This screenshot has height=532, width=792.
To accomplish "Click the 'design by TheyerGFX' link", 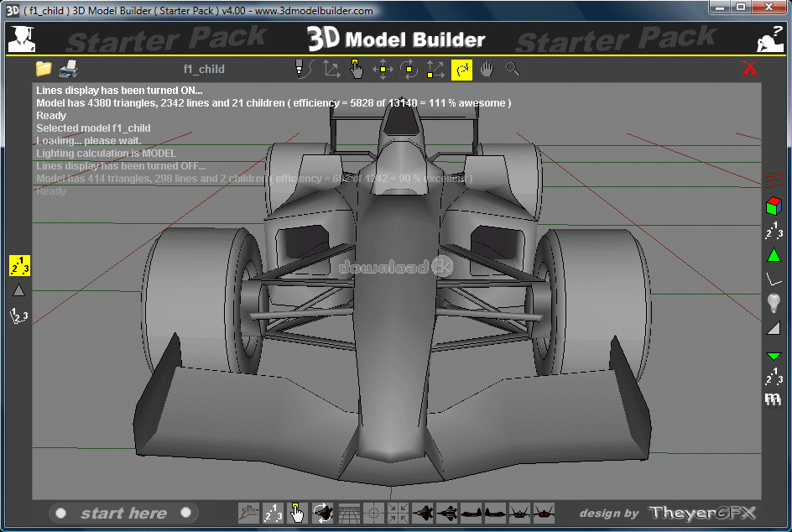I will (667, 514).
